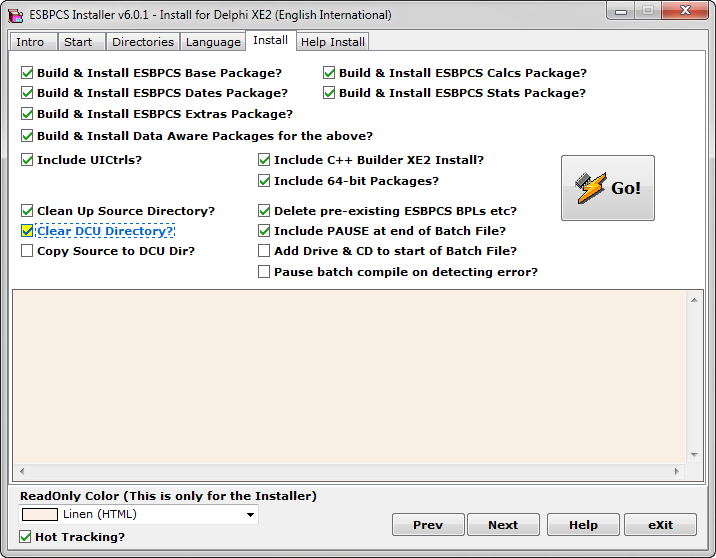Toggle Include PAUSE at end of Batch File
The height and width of the screenshot is (558, 716).
(x=264, y=231)
